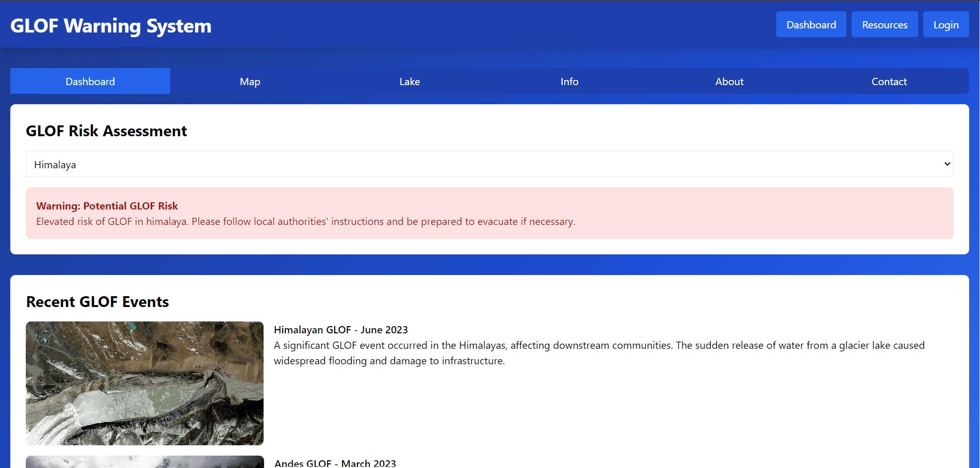Image resolution: width=980 pixels, height=468 pixels.
Task: Open the Info tab
Action: click(x=569, y=82)
